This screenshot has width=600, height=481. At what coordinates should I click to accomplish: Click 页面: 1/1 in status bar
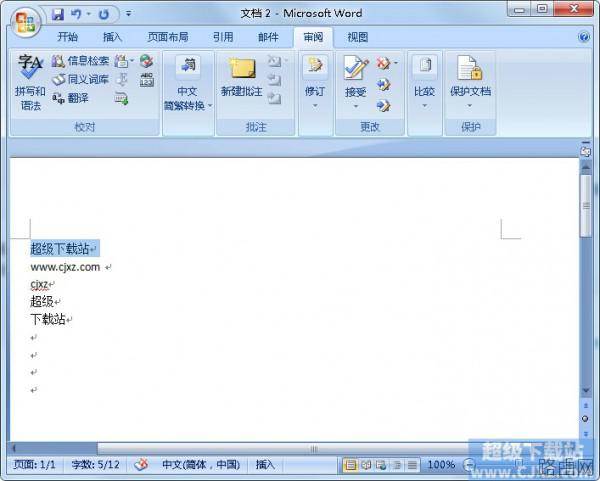point(34,465)
